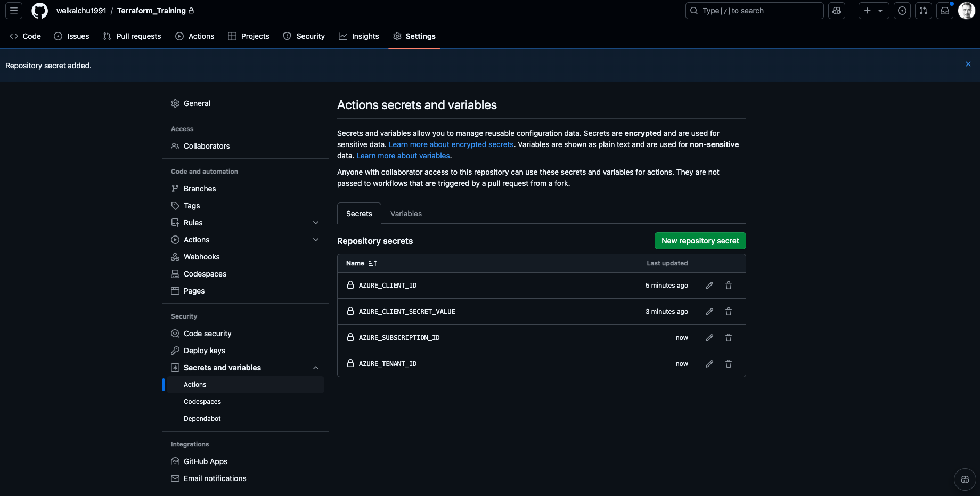Open the Settings tab
This screenshot has width=980, height=496.
coord(414,36)
